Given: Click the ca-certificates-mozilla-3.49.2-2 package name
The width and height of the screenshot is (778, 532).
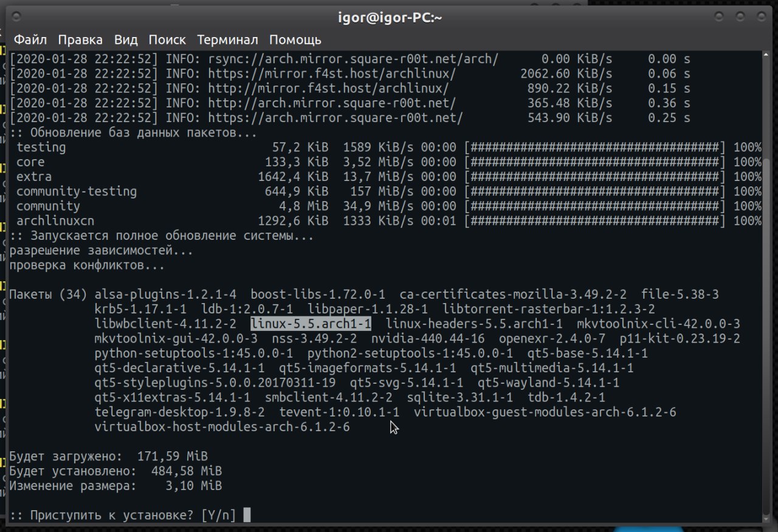Looking at the screenshot, I should [x=513, y=295].
